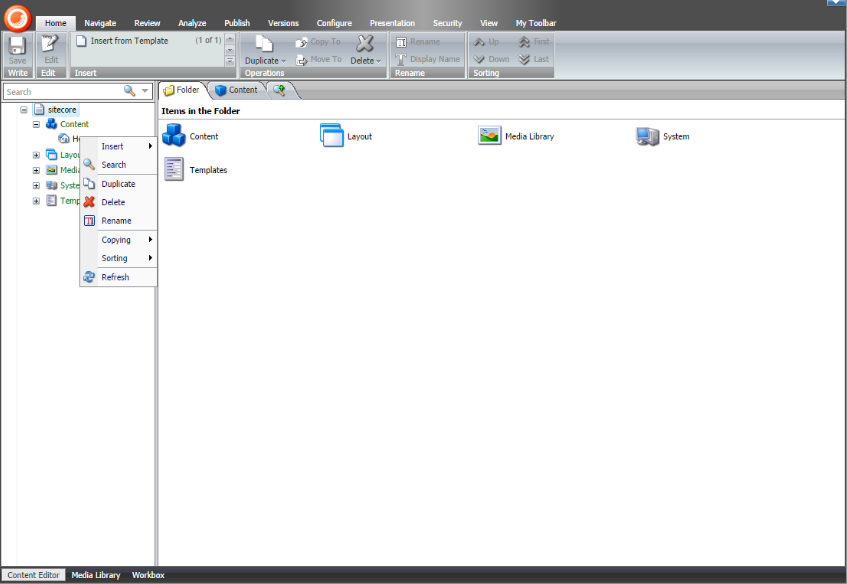The width and height of the screenshot is (847, 584).
Task: Open the Analyze ribbon tab
Action: (x=192, y=23)
